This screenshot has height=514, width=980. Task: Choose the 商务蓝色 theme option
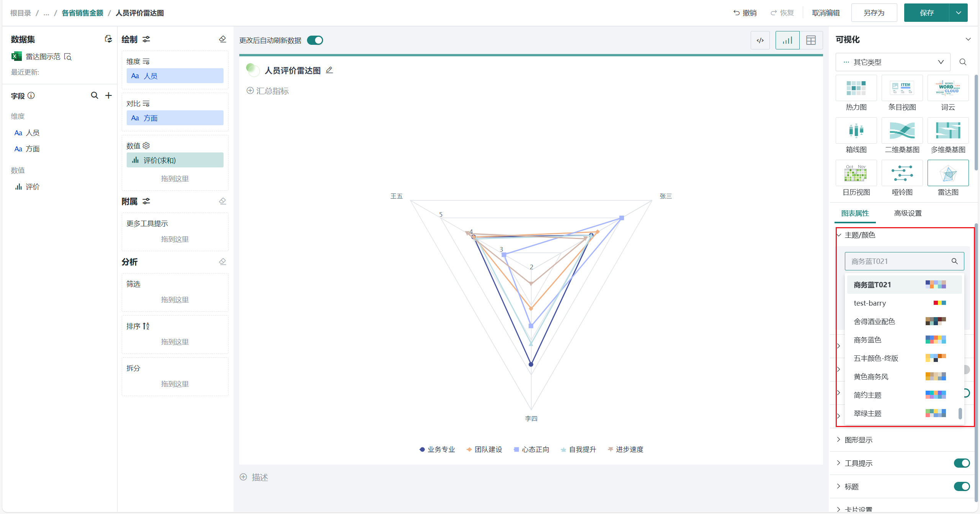pyautogui.click(x=867, y=340)
